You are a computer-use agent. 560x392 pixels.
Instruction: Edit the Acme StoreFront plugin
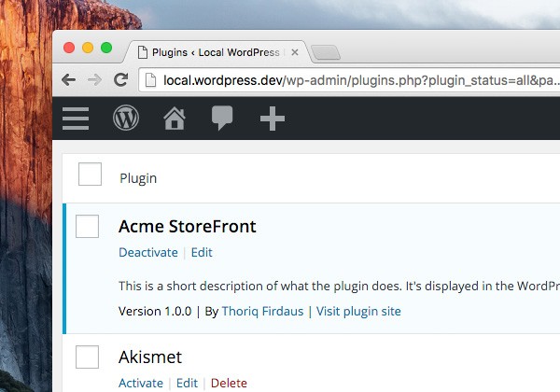point(202,252)
